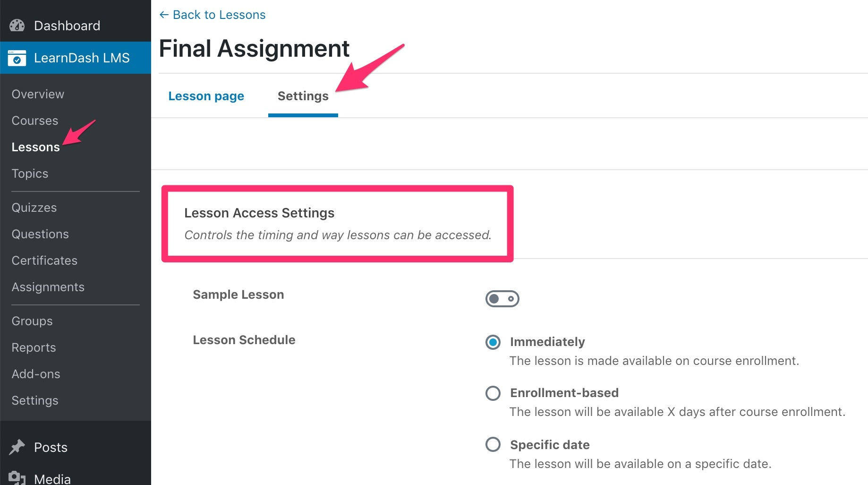Click the Dashboard gauge icon

(x=17, y=26)
